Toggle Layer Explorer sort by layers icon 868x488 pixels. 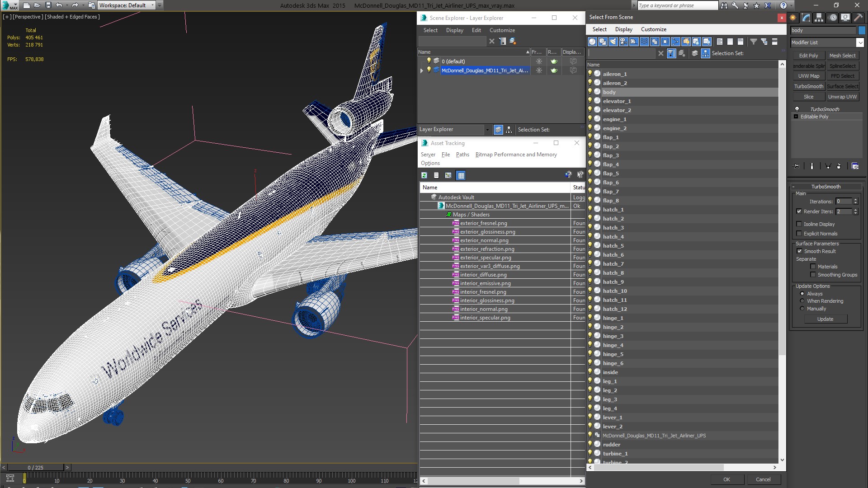coord(498,130)
